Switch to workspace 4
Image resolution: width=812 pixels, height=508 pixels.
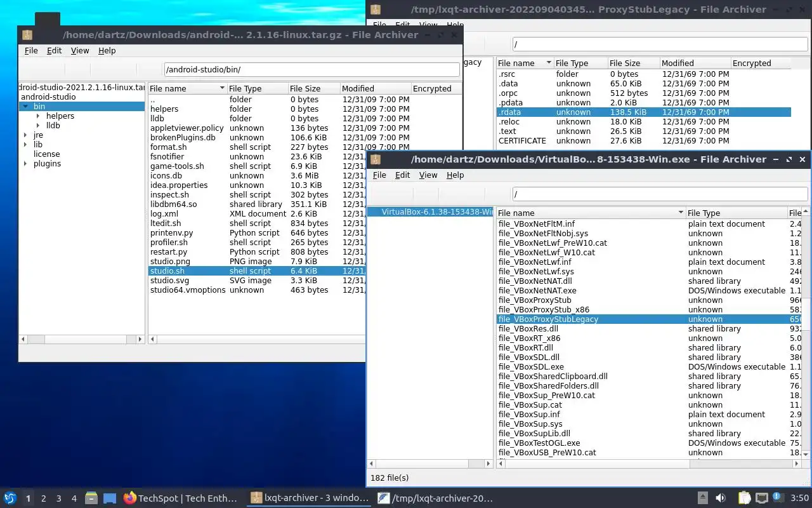coord(74,498)
